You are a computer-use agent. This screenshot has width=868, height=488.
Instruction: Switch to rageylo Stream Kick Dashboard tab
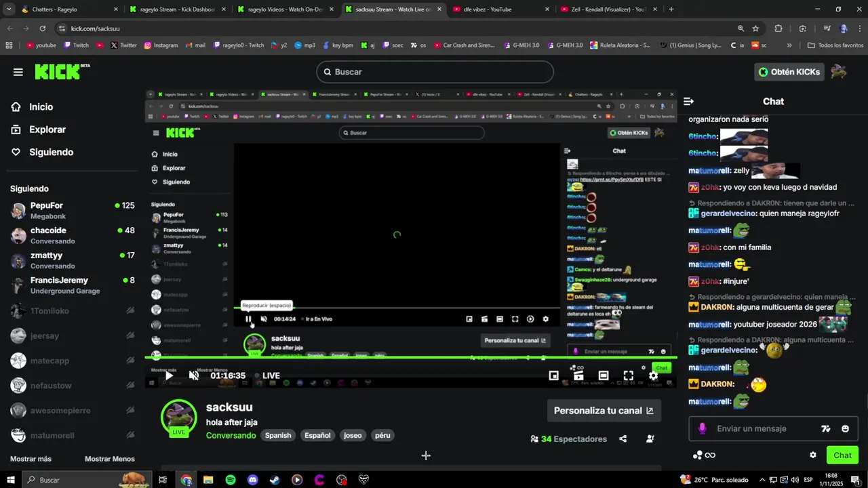click(x=177, y=9)
